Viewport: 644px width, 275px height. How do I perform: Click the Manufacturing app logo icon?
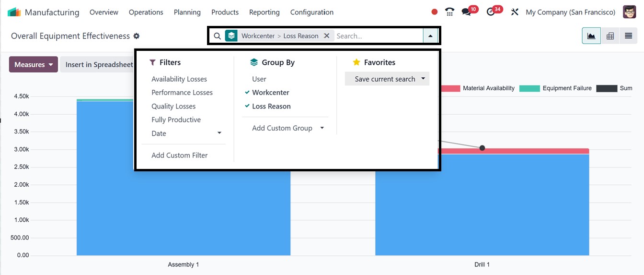(x=14, y=12)
